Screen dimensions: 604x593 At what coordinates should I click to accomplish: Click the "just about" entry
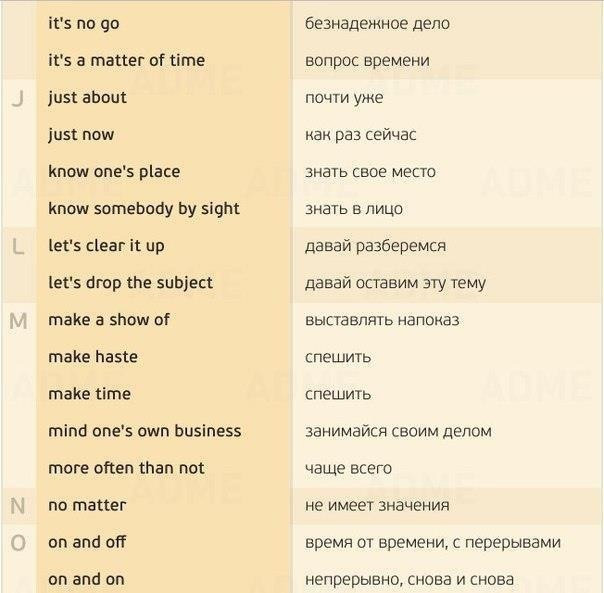click(x=87, y=98)
